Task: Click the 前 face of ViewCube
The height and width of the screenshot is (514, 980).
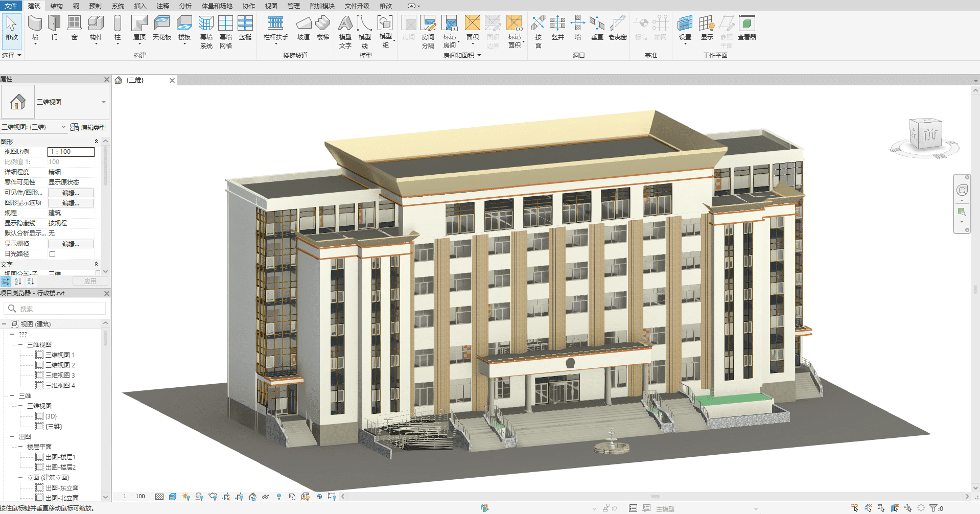Action: [930, 135]
